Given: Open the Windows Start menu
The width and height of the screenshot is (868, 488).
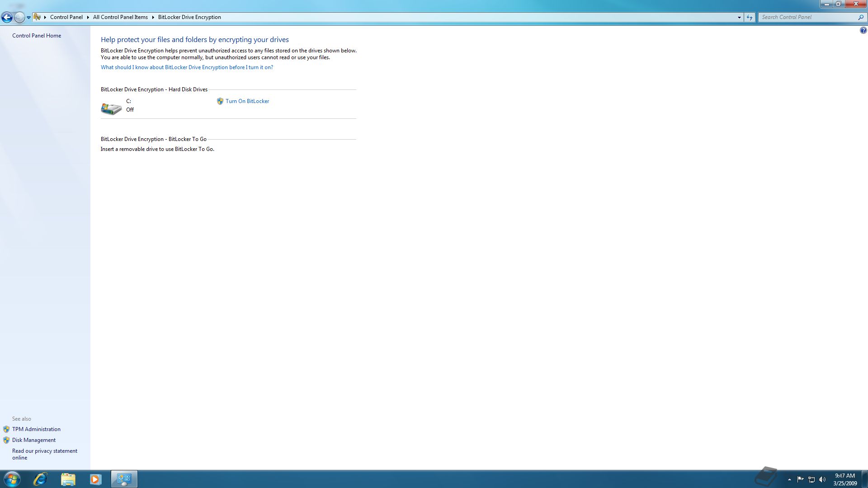Looking at the screenshot, I should point(11,479).
